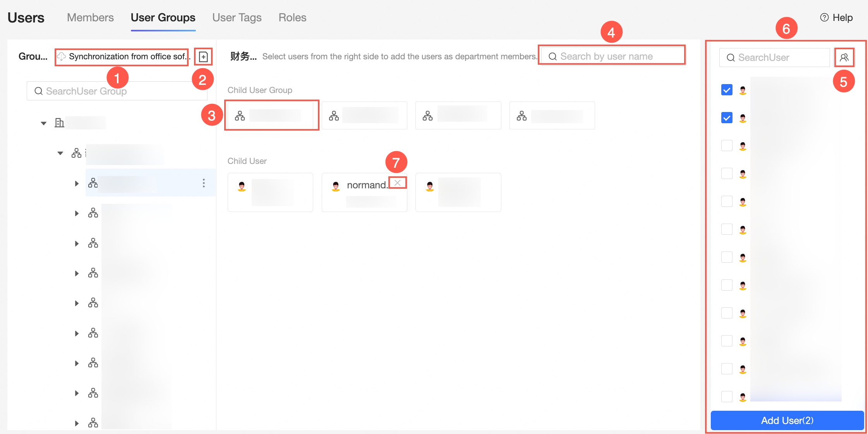Image resolution: width=868 pixels, height=434 pixels.
Task: Click the Add User(2) button
Action: click(787, 420)
